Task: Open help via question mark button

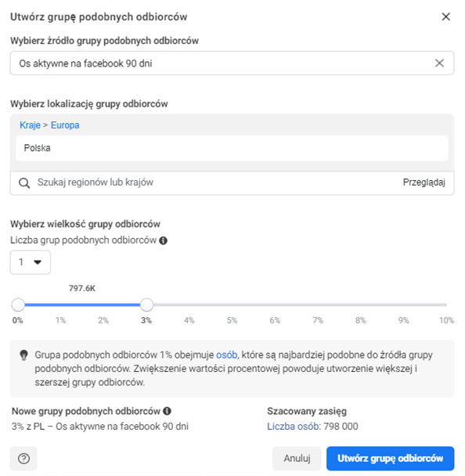Action: coord(23,459)
